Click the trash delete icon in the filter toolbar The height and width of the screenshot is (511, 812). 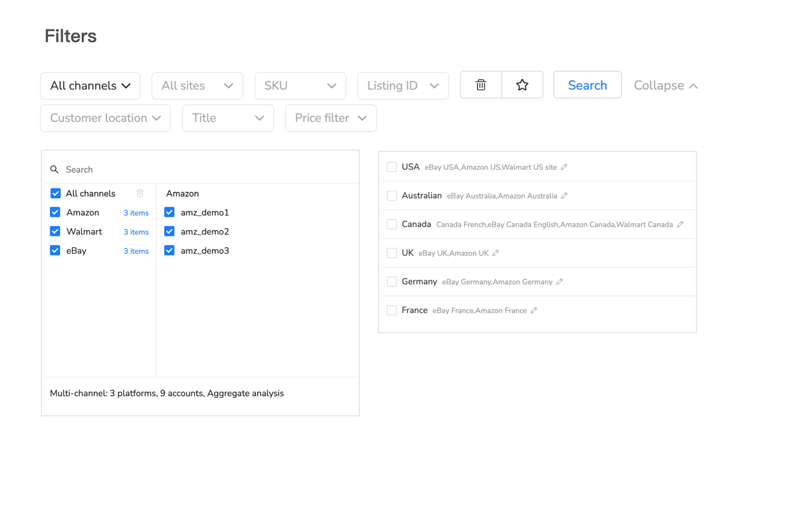click(x=480, y=84)
